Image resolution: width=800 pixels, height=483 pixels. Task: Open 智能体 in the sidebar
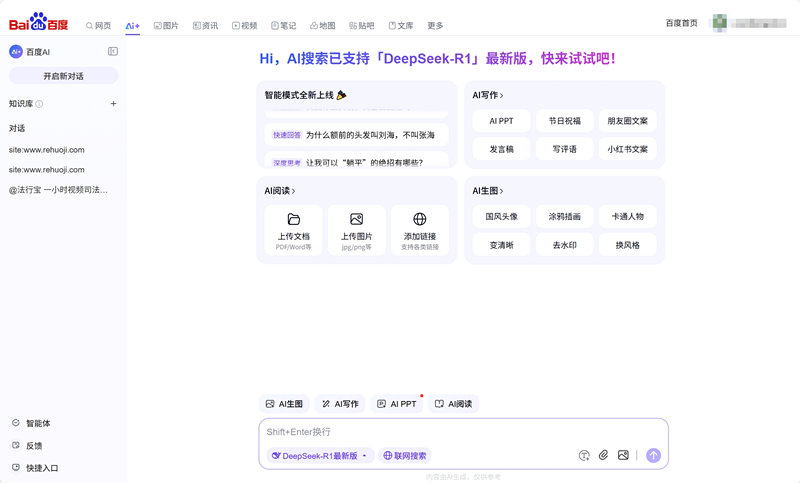[x=31, y=423]
